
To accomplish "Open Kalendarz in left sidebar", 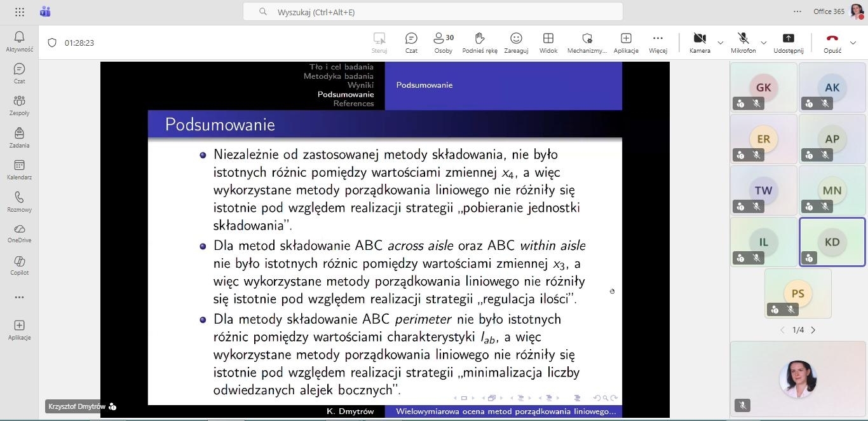I will click(19, 169).
